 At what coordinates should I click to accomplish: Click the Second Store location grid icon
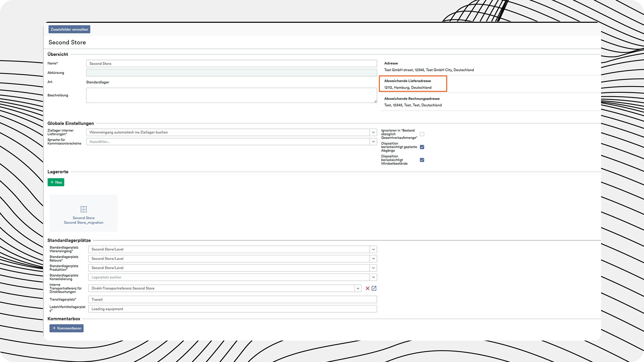tap(84, 209)
